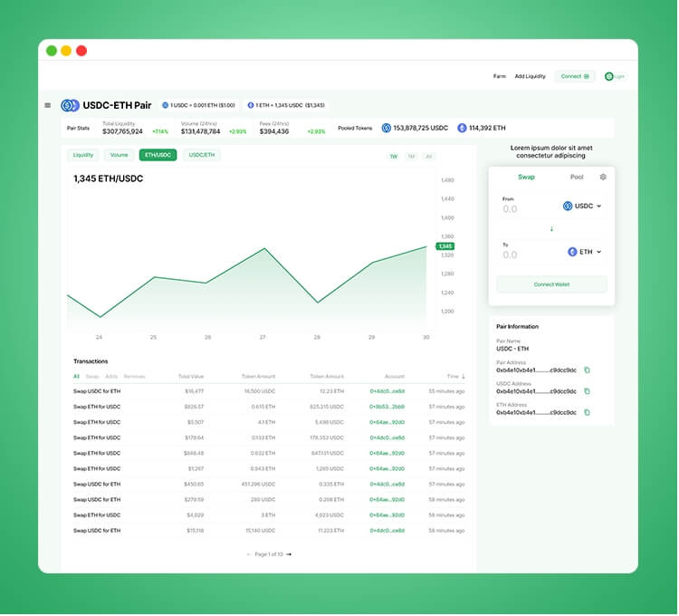The width and height of the screenshot is (679, 616).
Task: Click the USDC coin icon beside 153,878,725 USDC
Action: [x=387, y=129]
